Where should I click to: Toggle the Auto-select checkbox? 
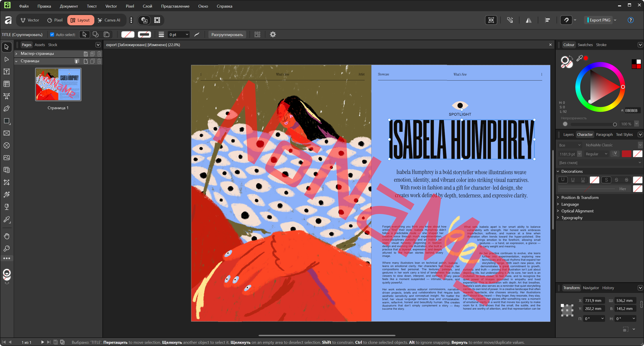(x=52, y=34)
